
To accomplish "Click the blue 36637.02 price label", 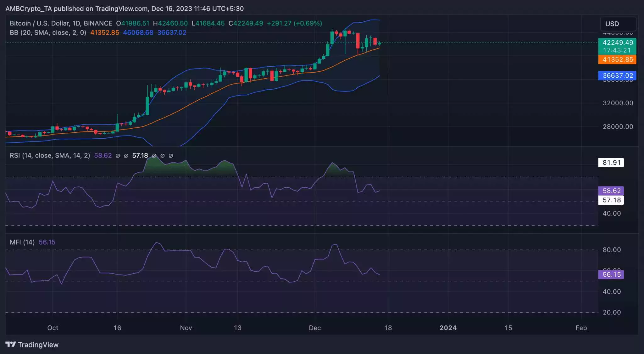I will 617,75.
